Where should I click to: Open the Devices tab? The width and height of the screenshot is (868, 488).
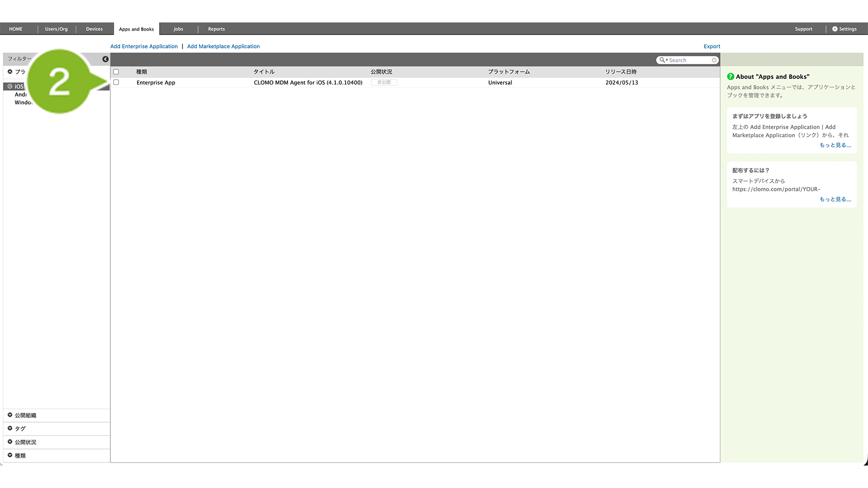[94, 29]
